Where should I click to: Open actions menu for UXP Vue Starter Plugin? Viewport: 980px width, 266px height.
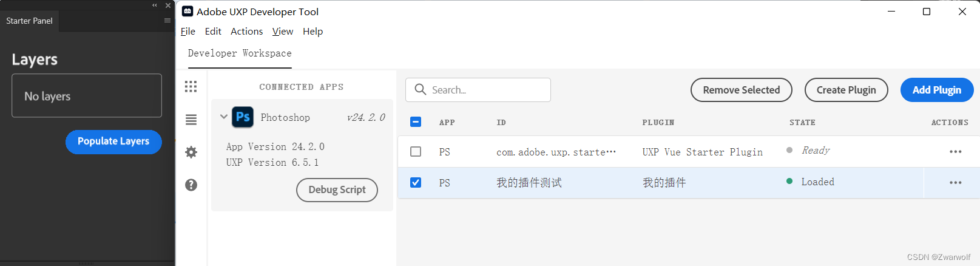pyautogui.click(x=956, y=152)
